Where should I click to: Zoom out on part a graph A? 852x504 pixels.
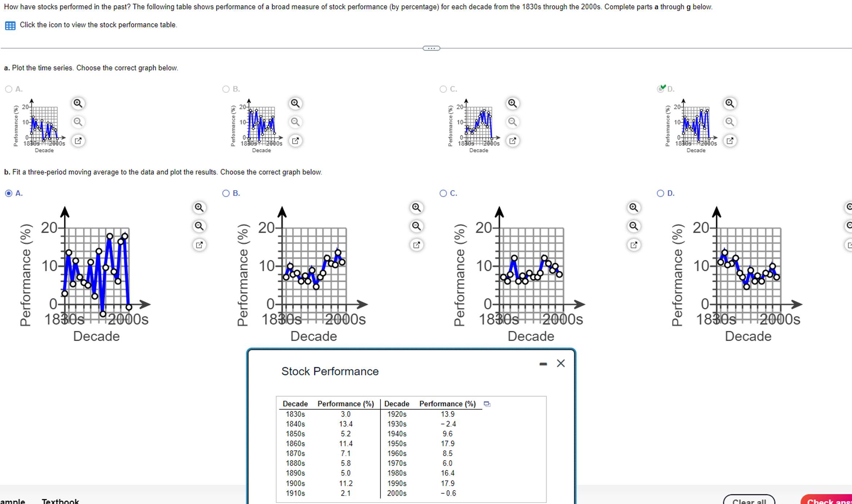click(x=78, y=122)
